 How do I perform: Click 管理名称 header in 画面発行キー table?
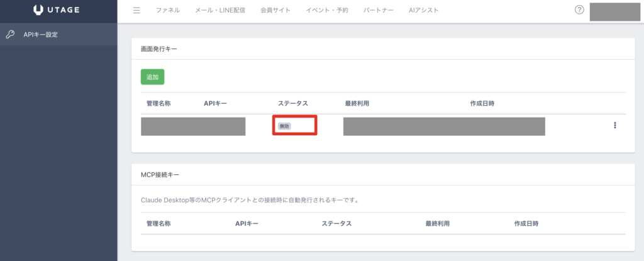(x=158, y=103)
